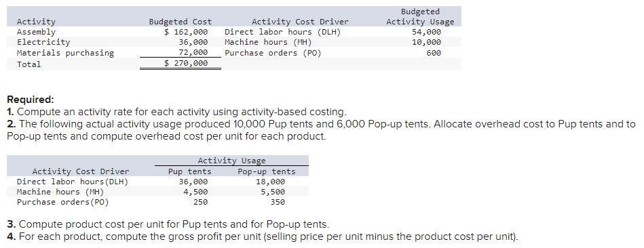The width and height of the screenshot is (644, 248).
Task: Click the 'Required:' heading
Action: pyautogui.click(x=31, y=100)
